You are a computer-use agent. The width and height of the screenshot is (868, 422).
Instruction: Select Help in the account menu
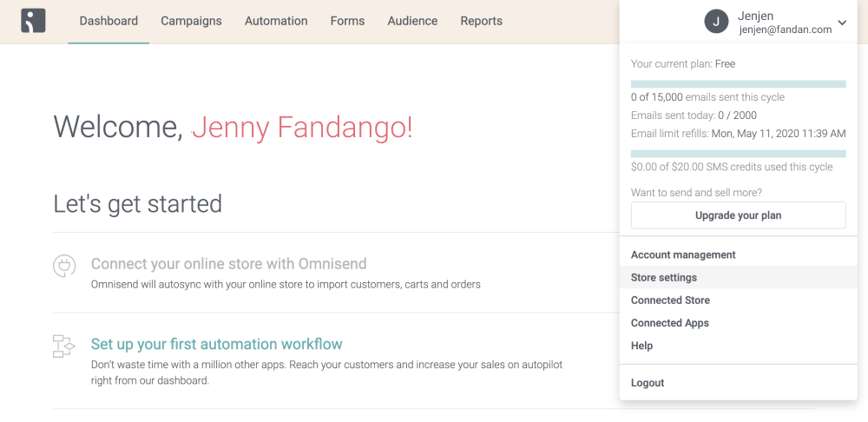tap(641, 346)
